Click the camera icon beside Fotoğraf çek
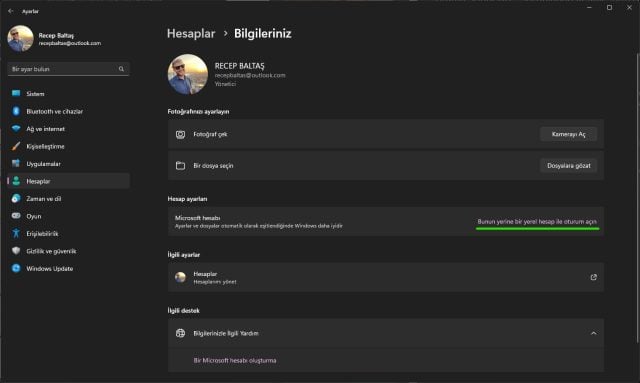 [180, 134]
